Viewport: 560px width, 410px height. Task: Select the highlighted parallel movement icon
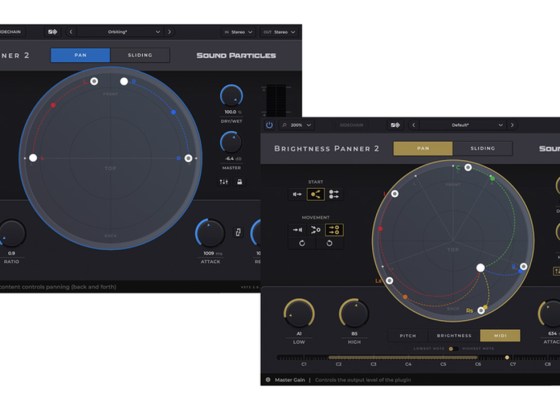334,230
